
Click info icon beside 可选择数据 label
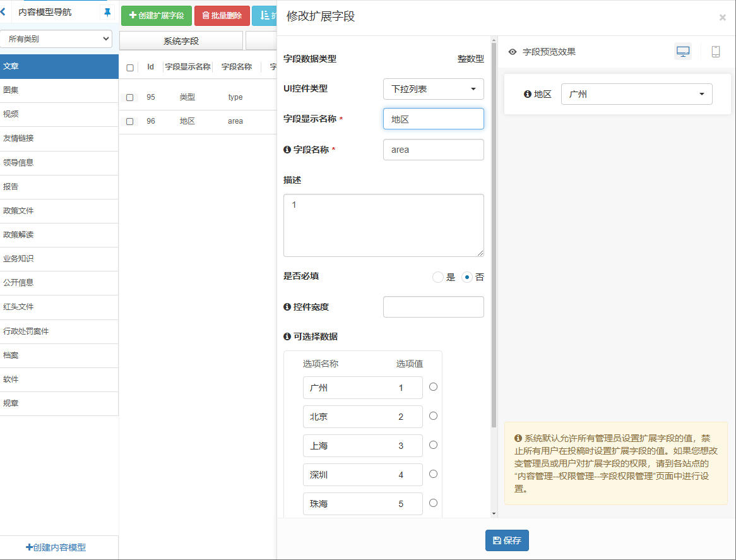click(x=287, y=337)
